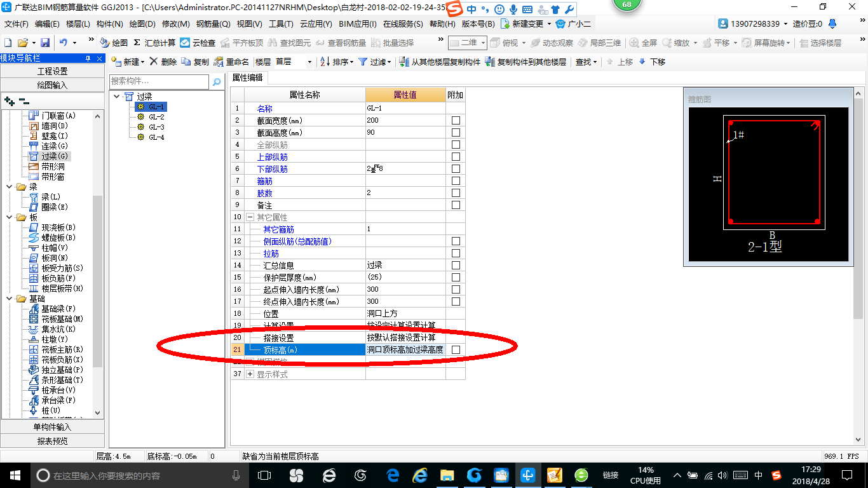Click the 工程设置 button
The width and height of the screenshot is (868, 488).
[x=52, y=71]
